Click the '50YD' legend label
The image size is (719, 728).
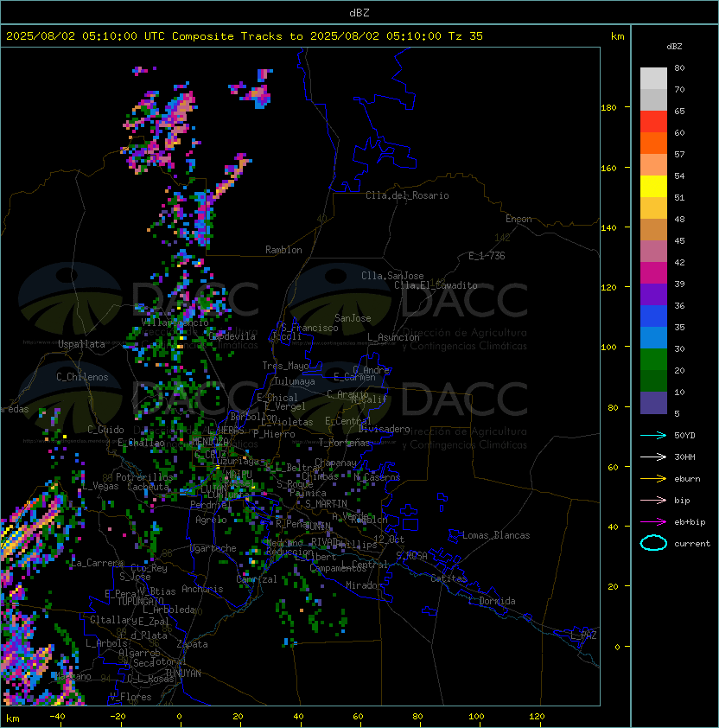tap(684, 435)
